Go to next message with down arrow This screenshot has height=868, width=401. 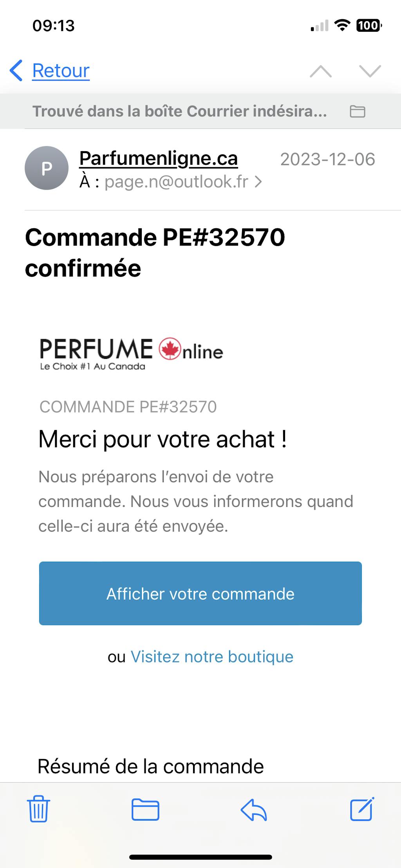click(370, 71)
